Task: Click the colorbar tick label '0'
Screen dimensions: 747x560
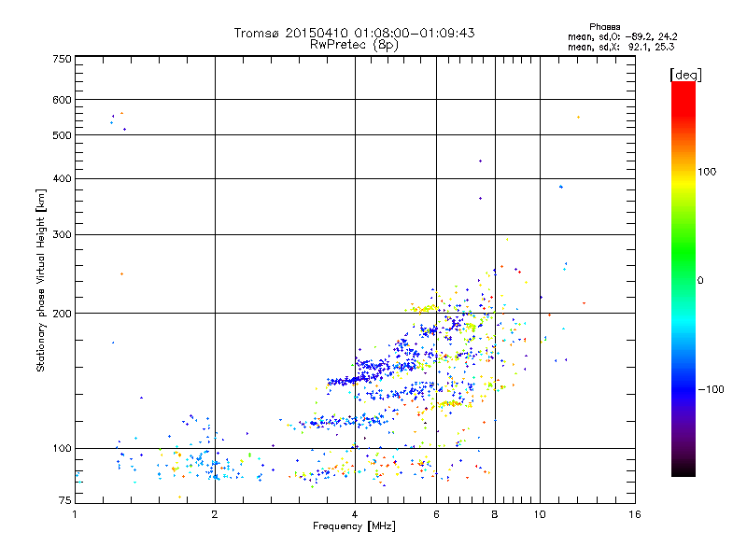Action: point(700,281)
